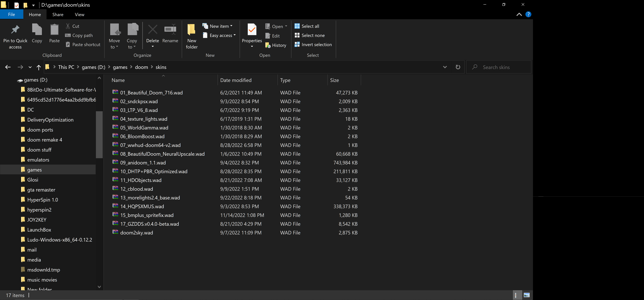Switch to the Share ribbon tab
644x300 pixels.
click(x=58, y=14)
